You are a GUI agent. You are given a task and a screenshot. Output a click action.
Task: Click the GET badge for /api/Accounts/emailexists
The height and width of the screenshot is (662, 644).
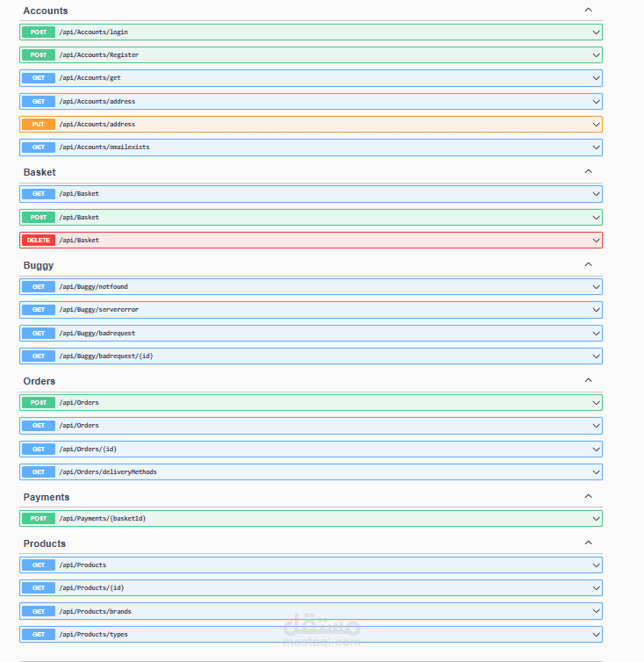click(39, 147)
